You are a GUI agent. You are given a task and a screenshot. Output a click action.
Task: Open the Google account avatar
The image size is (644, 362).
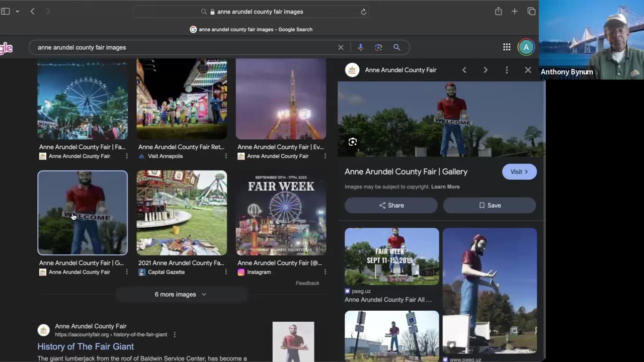tap(526, 47)
